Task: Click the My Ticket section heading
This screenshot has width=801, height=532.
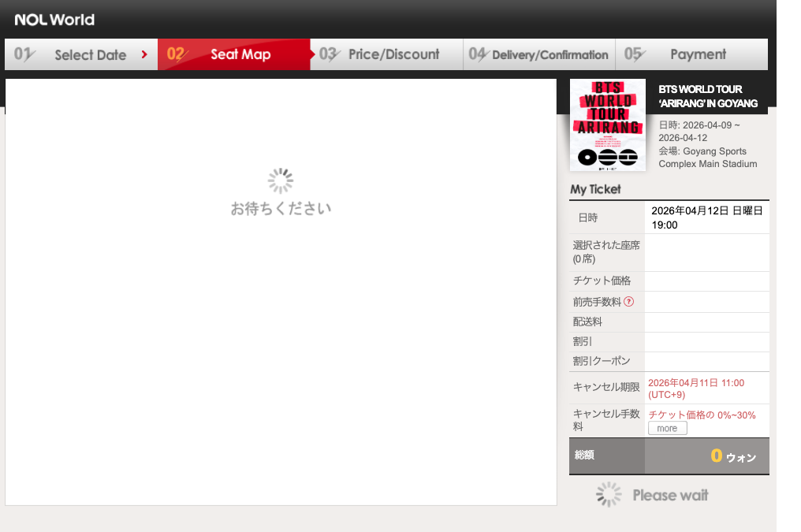Action: pos(595,189)
